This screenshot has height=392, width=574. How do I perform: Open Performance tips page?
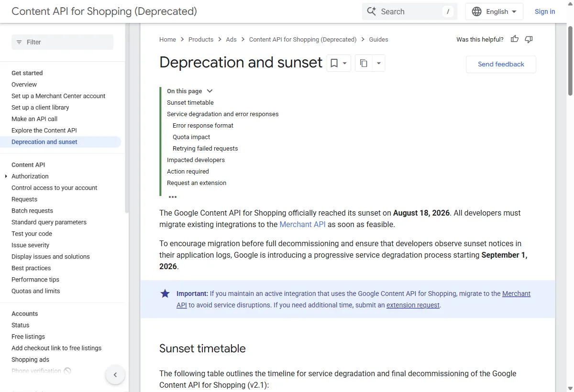35,279
